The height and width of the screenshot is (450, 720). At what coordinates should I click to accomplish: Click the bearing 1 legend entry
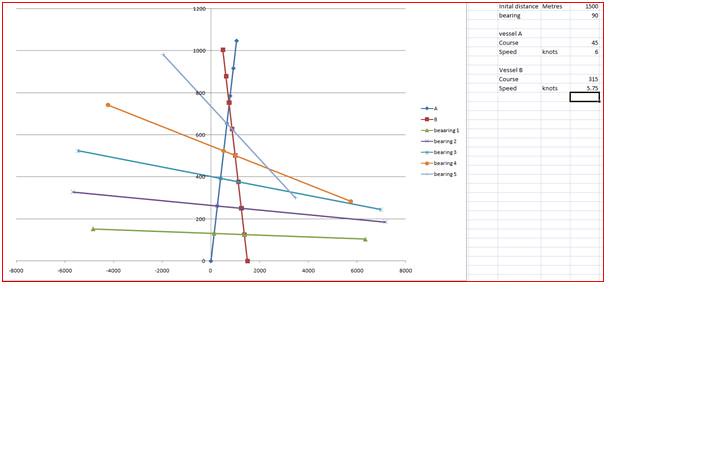coord(445,130)
